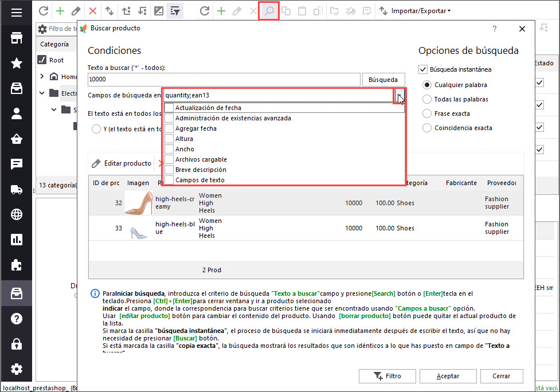Image resolution: width=560 pixels, height=392 pixels.
Task: Click the copy product icon
Action: 286,11
